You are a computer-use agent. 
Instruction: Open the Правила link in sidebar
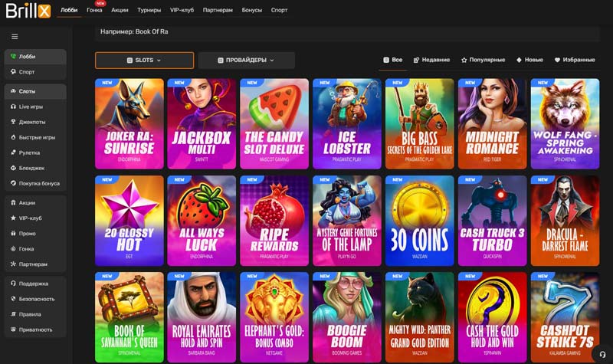[31, 314]
